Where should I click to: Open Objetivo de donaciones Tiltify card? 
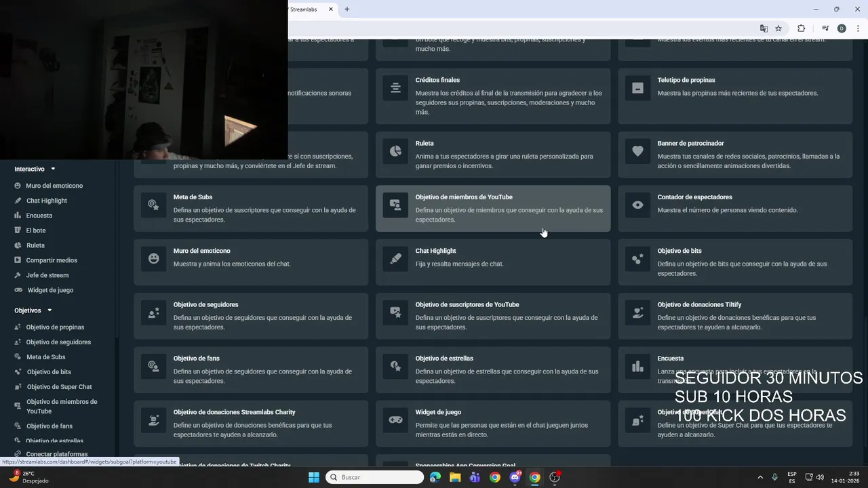[x=735, y=316]
